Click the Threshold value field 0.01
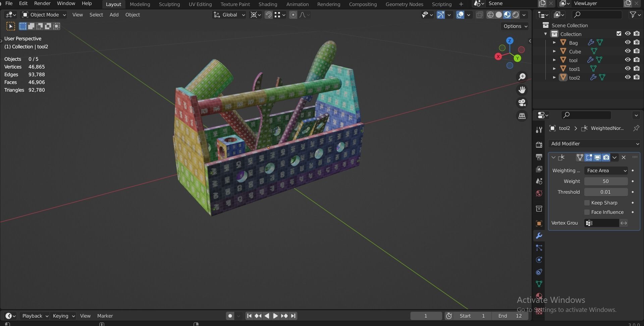The width and height of the screenshot is (644, 326). (606, 192)
